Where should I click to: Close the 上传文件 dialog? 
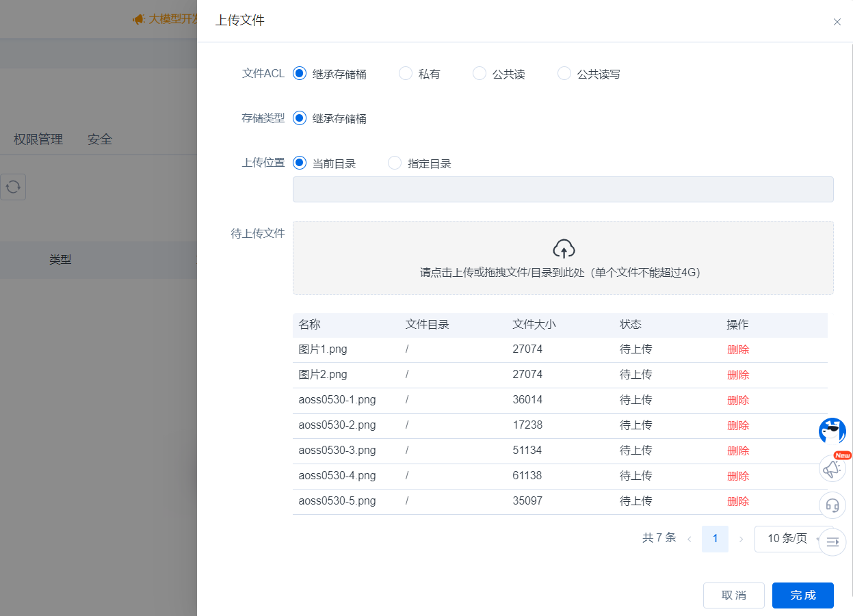837,22
